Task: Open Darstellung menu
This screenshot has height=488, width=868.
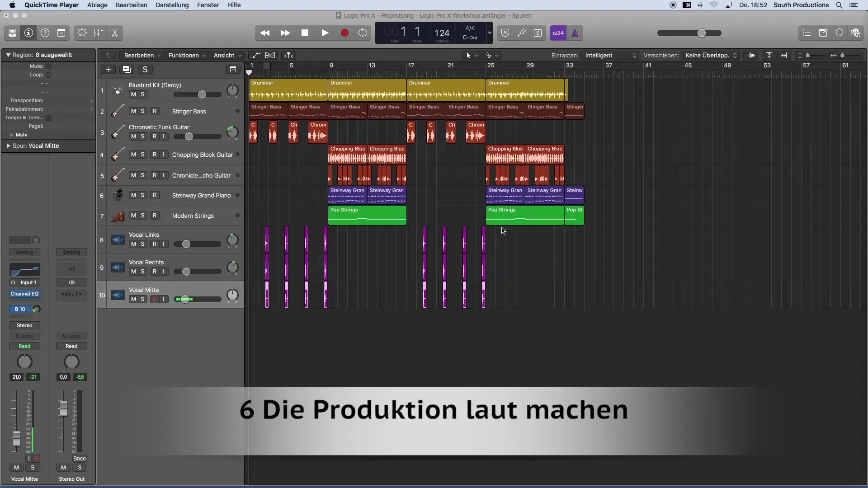Action: 172,5
